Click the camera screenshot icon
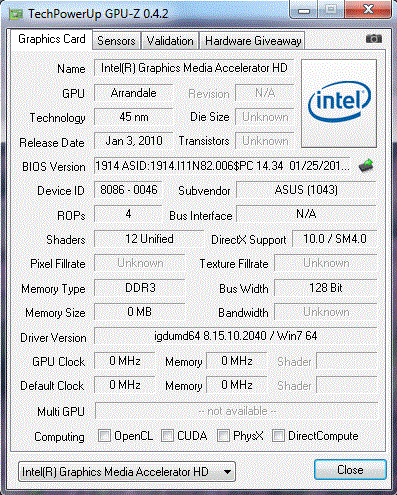Screen dimensions: 397x495 click(x=374, y=39)
